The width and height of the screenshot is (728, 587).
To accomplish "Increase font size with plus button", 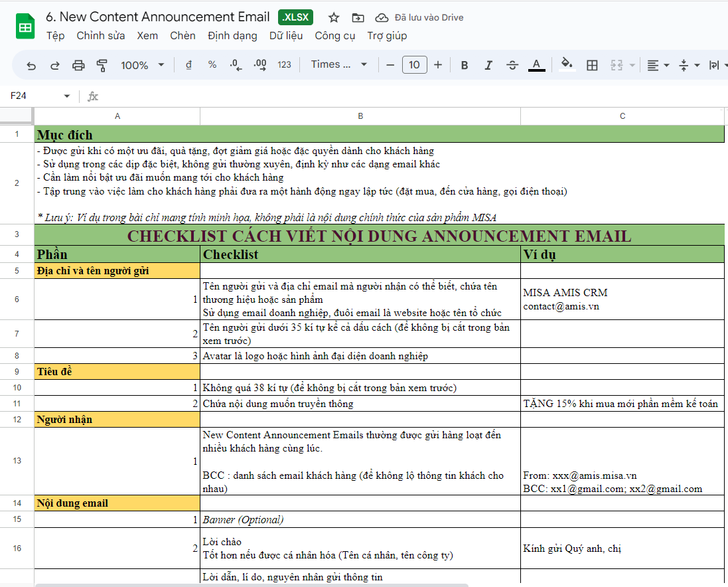I will (x=438, y=65).
